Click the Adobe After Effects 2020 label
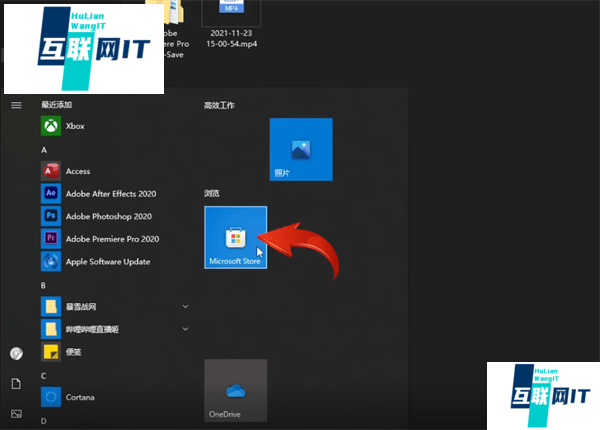Viewport: 600px width, 430px height. point(111,194)
